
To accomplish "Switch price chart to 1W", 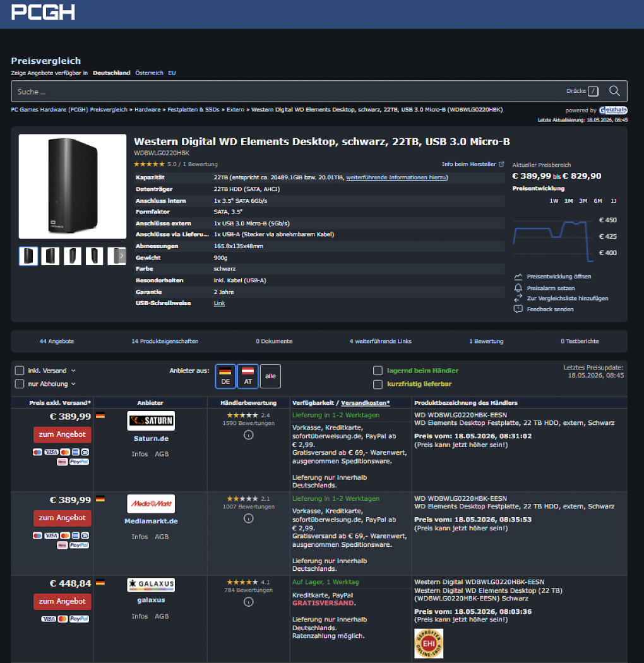I will pyautogui.click(x=554, y=201).
